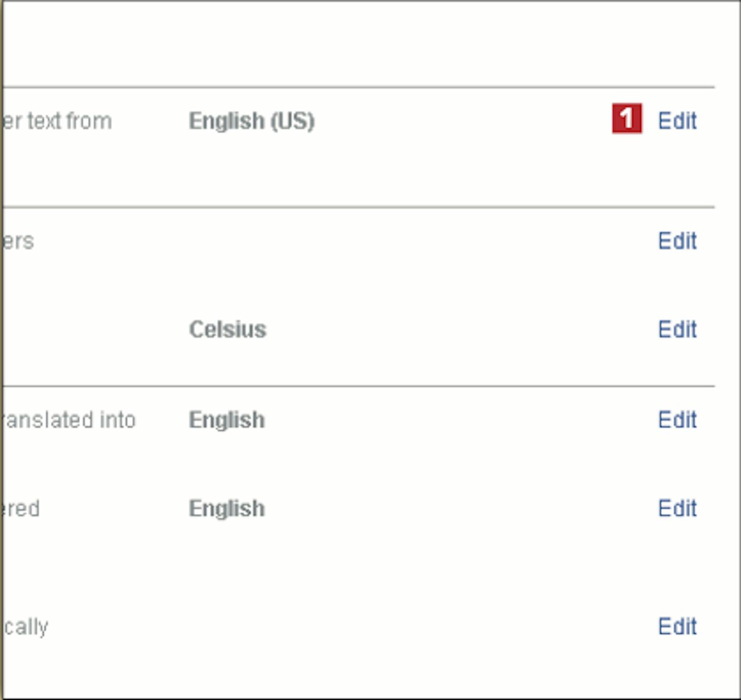Click the red number 1 badge

(627, 118)
